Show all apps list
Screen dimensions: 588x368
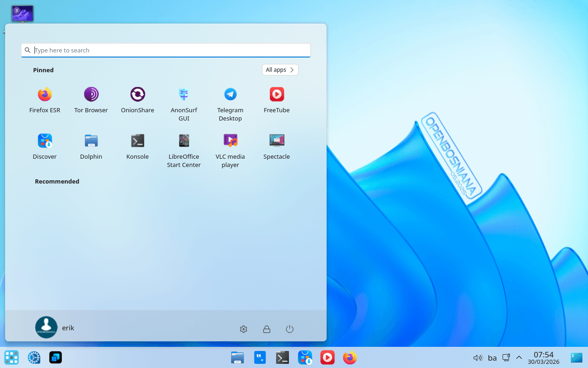pyautogui.click(x=280, y=69)
